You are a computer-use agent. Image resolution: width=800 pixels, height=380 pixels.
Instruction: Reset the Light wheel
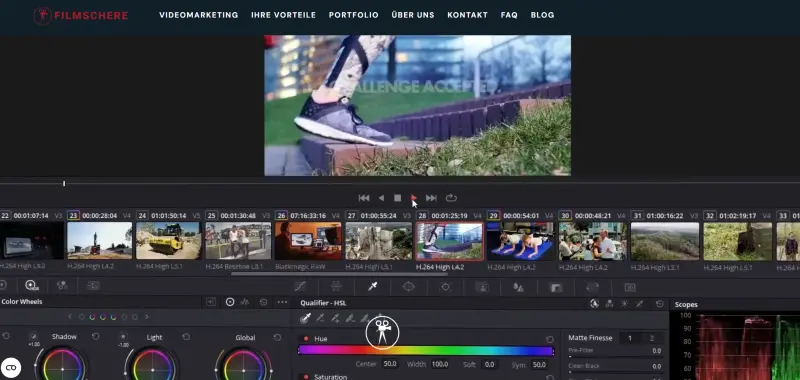[x=186, y=337]
